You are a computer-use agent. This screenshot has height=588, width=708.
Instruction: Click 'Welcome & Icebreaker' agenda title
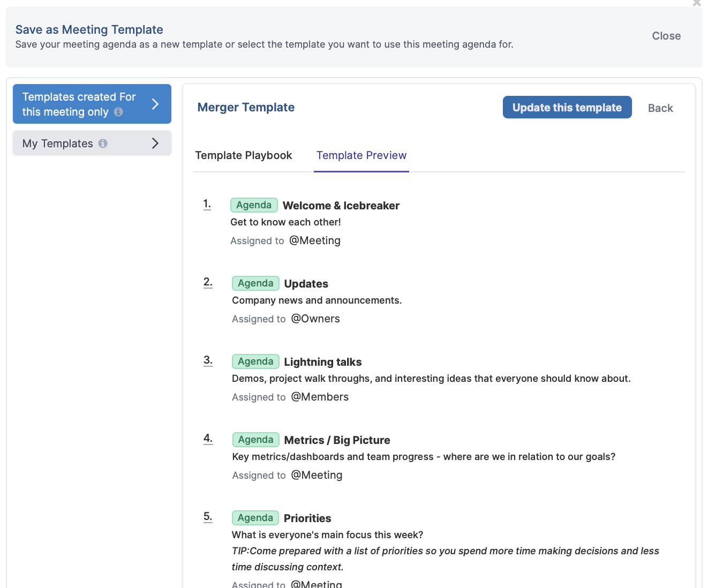tap(341, 206)
